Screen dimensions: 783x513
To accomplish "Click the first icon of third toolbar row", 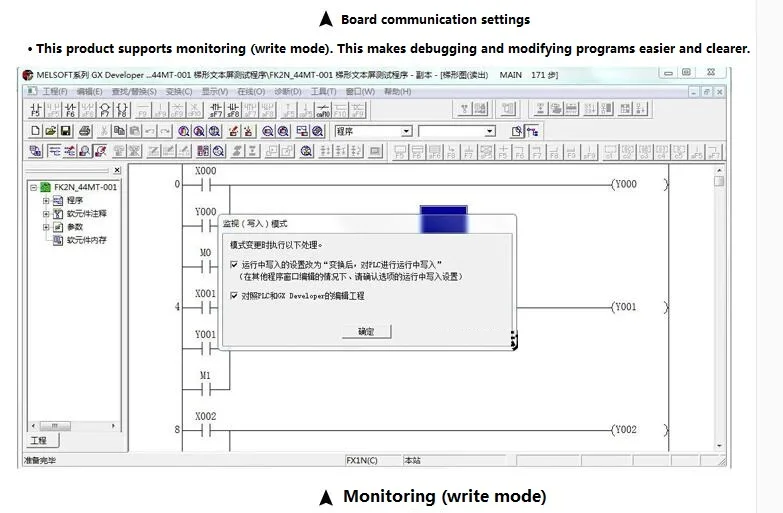I will pos(35,151).
